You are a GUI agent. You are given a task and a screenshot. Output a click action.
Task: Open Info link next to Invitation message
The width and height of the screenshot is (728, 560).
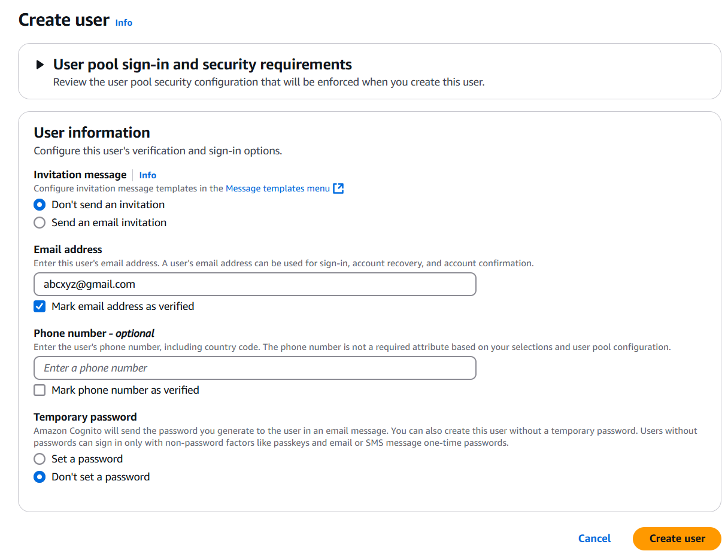click(148, 175)
